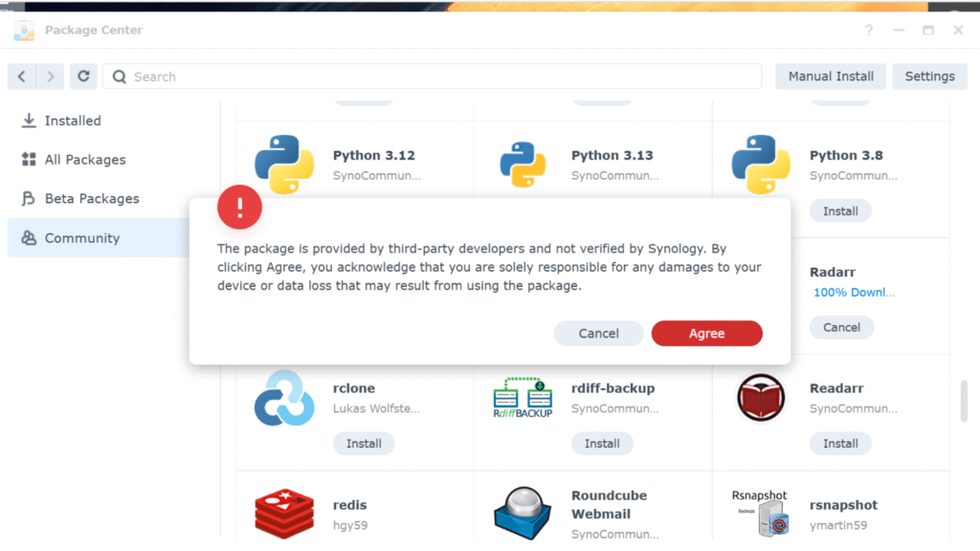Select the Readarr book icon
The width and height of the screenshot is (980, 551).
(x=761, y=398)
